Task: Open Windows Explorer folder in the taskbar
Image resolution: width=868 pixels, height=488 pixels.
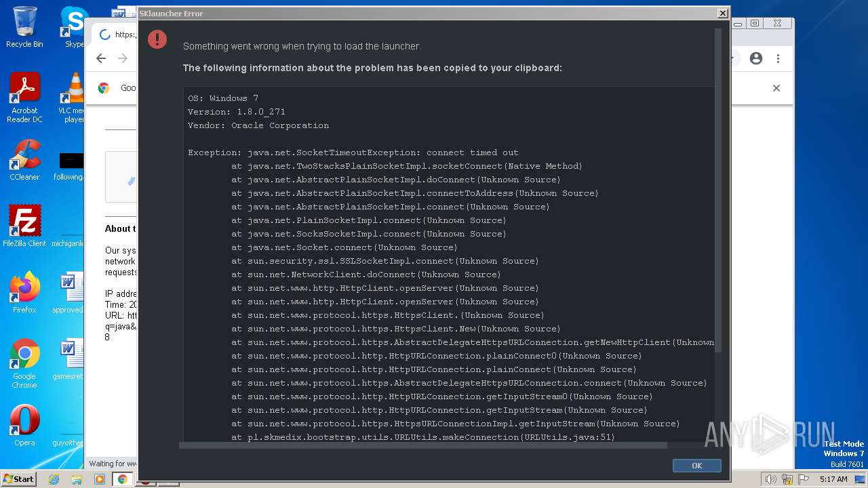Action: pyautogui.click(x=77, y=479)
